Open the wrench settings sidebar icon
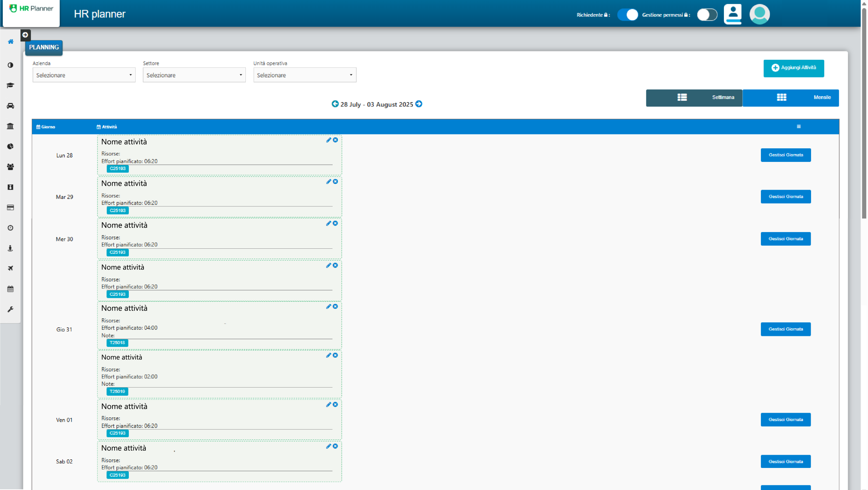The height and width of the screenshot is (490, 868). (11, 309)
